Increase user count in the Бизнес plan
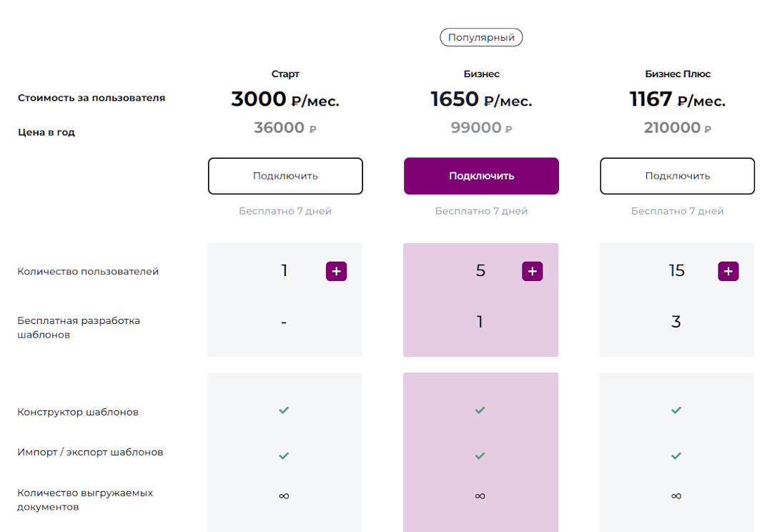 [x=532, y=271]
